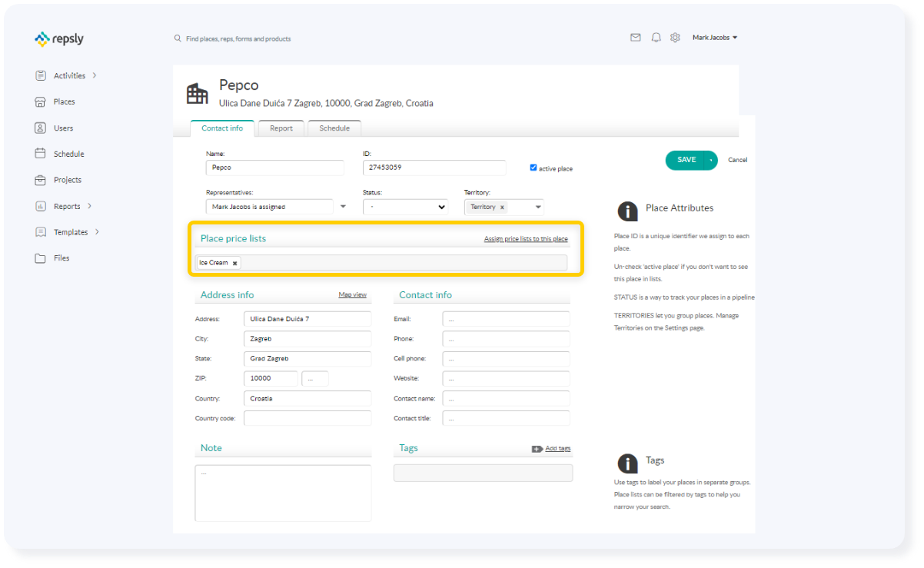Open the Users sidebar icon
Screen dimensions: 924x568
pos(41,128)
